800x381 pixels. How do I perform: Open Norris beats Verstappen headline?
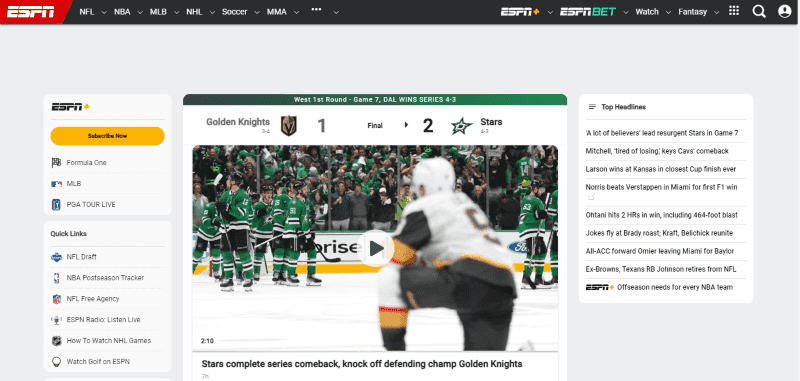point(661,187)
